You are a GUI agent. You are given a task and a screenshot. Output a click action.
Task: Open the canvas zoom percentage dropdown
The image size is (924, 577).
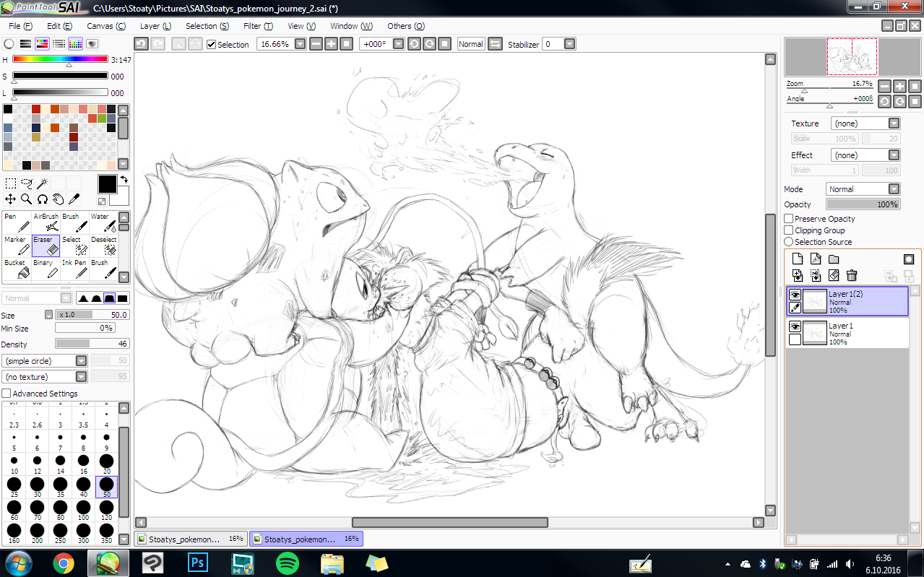299,44
